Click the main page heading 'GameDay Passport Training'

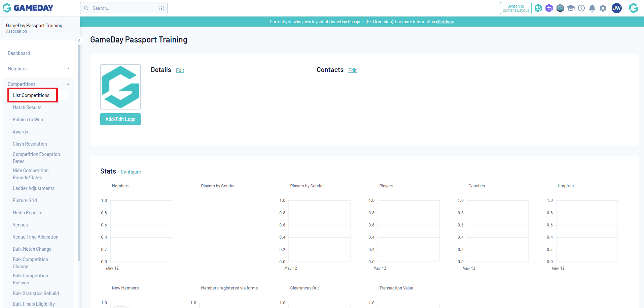click(139, 40)
